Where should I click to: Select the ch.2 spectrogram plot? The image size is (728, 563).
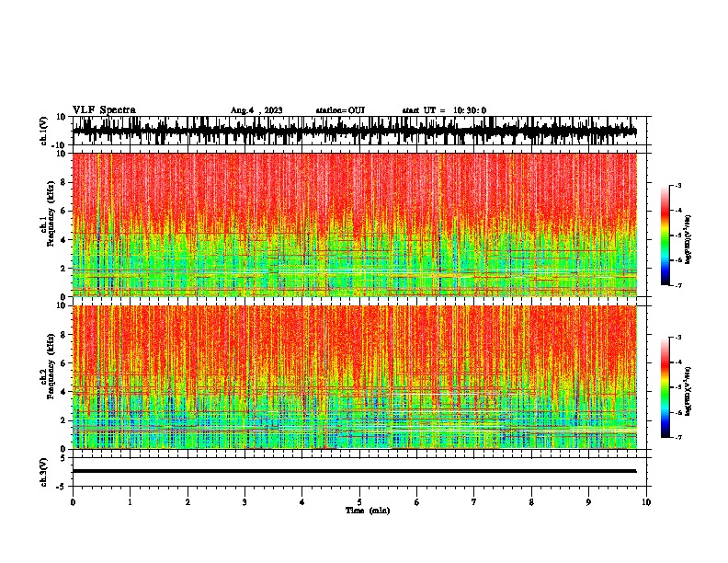tap(355, 377)
